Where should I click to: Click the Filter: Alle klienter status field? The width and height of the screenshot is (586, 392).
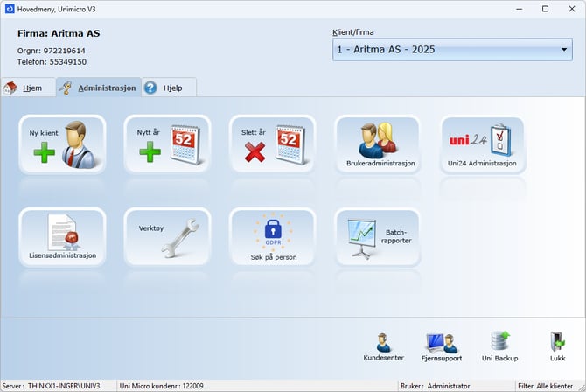point(549,386)
